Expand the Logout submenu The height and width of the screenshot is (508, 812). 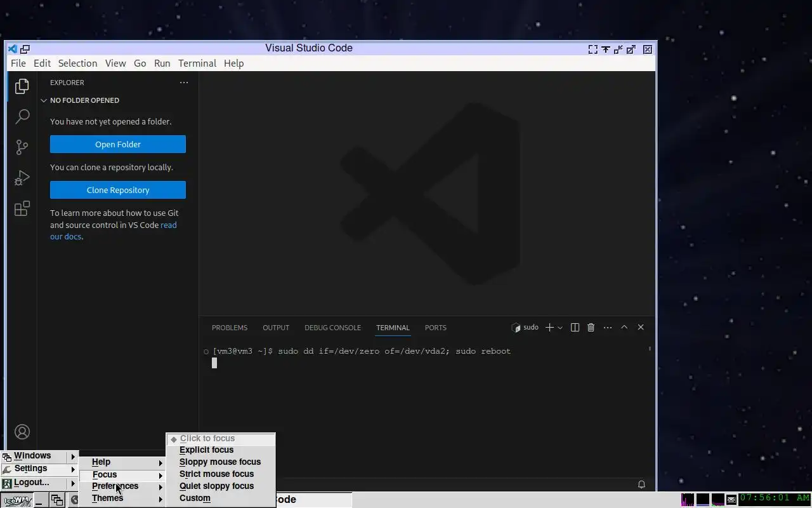(x=39, y=483)
